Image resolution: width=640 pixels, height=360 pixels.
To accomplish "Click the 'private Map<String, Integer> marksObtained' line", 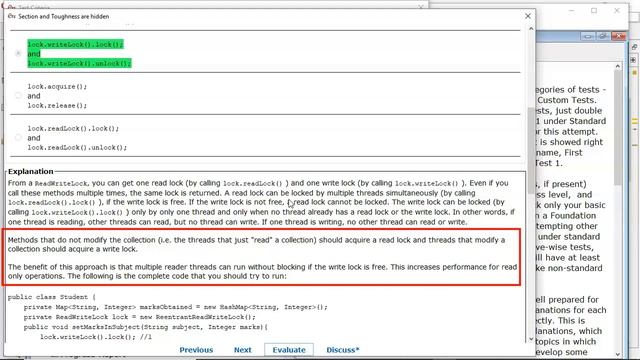I will (176, 307).
